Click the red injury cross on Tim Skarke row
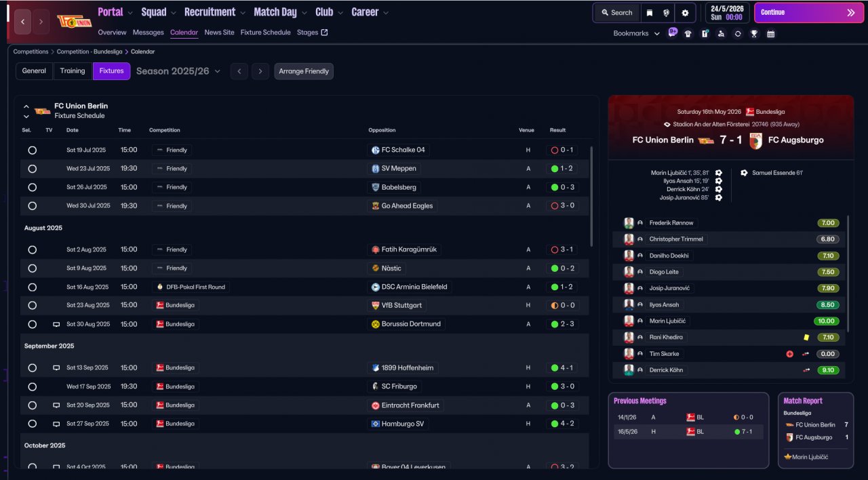The height and width of the screenshot is (480, 868). pos(790,354)
